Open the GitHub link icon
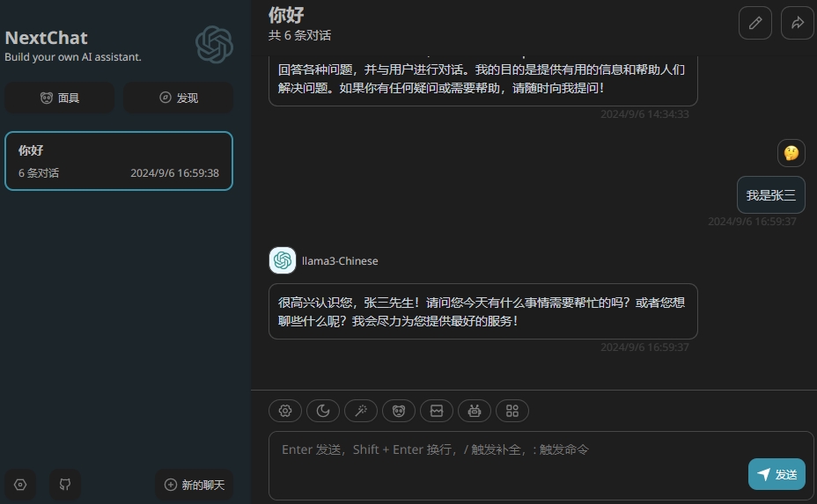The width and height of the screenshot is (817, 504). click(x=64, y=485)
